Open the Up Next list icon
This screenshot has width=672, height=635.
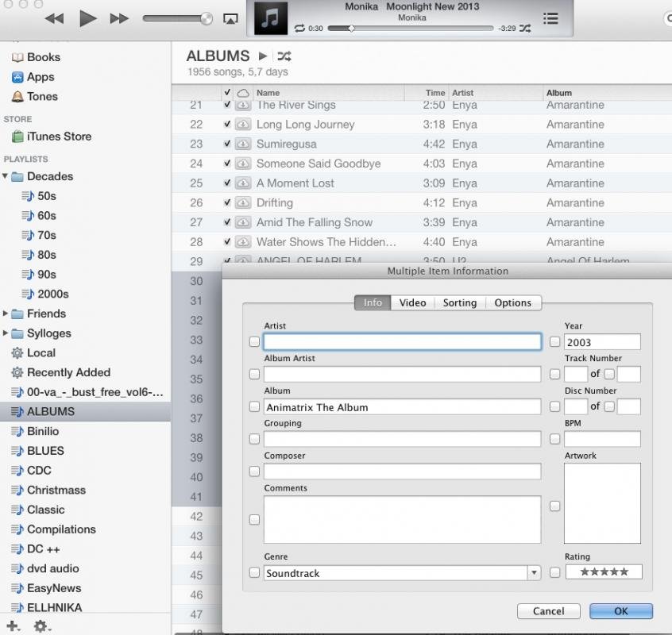click(x=550, y=18)
